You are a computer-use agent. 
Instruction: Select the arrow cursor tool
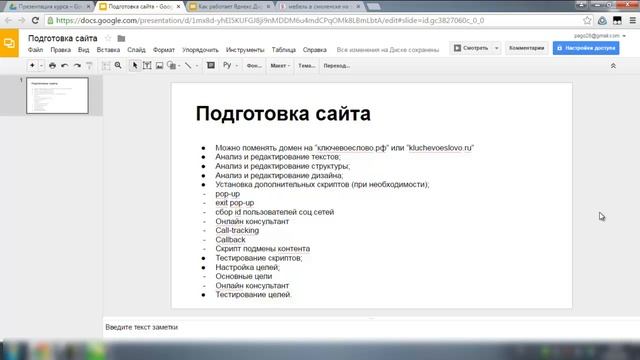135,65
